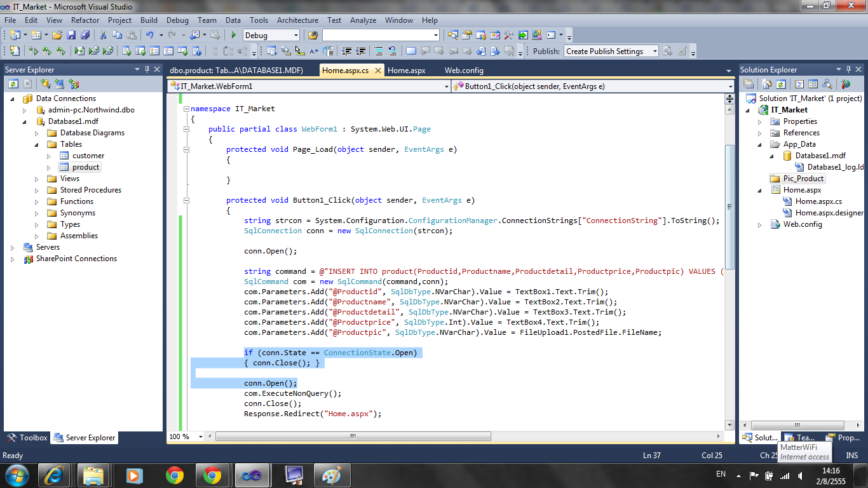Click the editor vertical scrollbar
The width and height of the screenshot is (868, 488).
coord(730,207)
